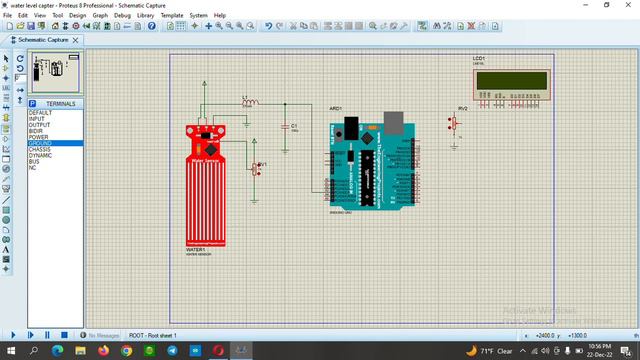Select the Terminals Mode tool

(x=6, y=129)
